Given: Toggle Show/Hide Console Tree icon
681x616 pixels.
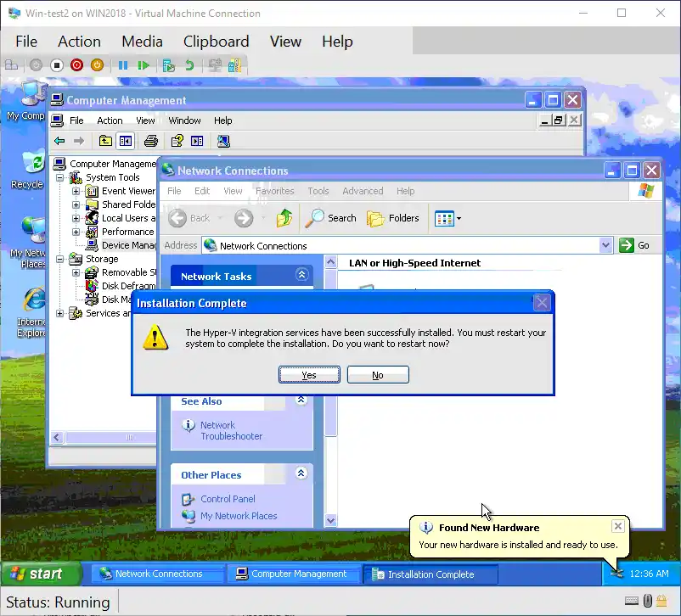Looking at the screenshot, I should (x=126, y=141).
